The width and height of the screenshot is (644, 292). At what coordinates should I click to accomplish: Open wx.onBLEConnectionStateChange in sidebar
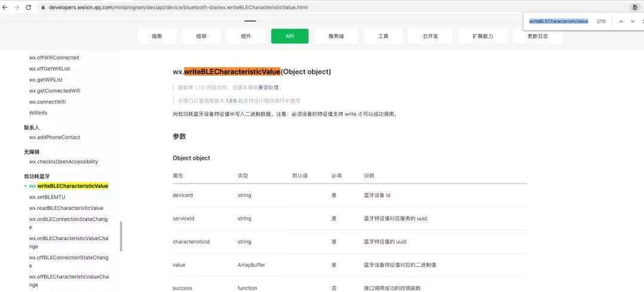point(68,223)
